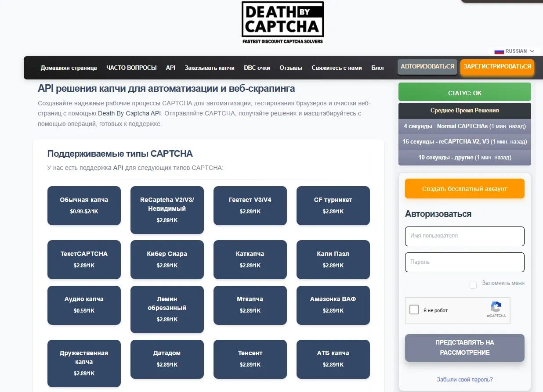The width and height of the screenshot is (543, 392).
Task: Click the 'Среднее Время Решения' header
Action: point(465,111)
